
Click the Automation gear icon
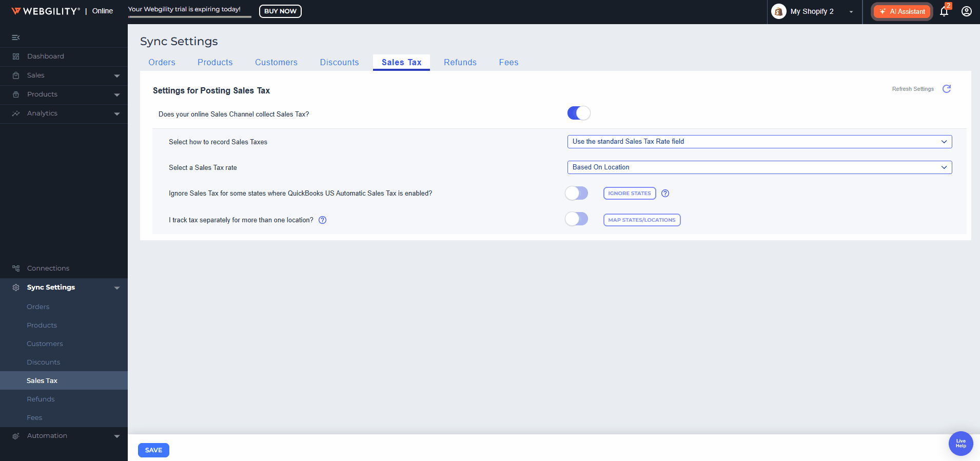(16, 436)
